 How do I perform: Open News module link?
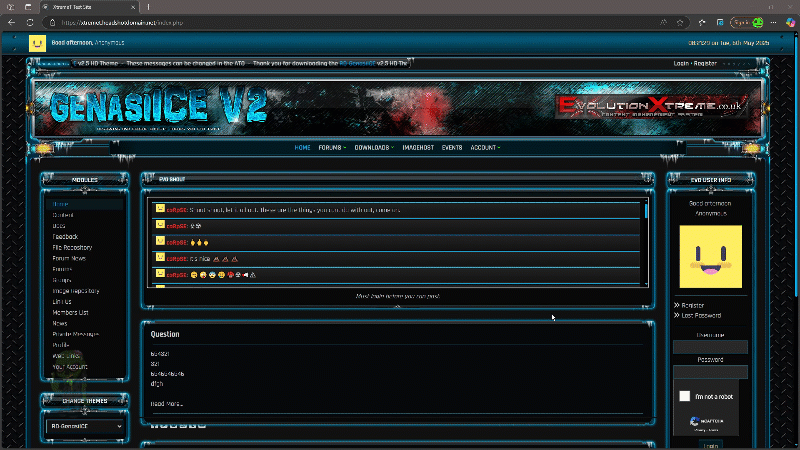click(60, 323)
